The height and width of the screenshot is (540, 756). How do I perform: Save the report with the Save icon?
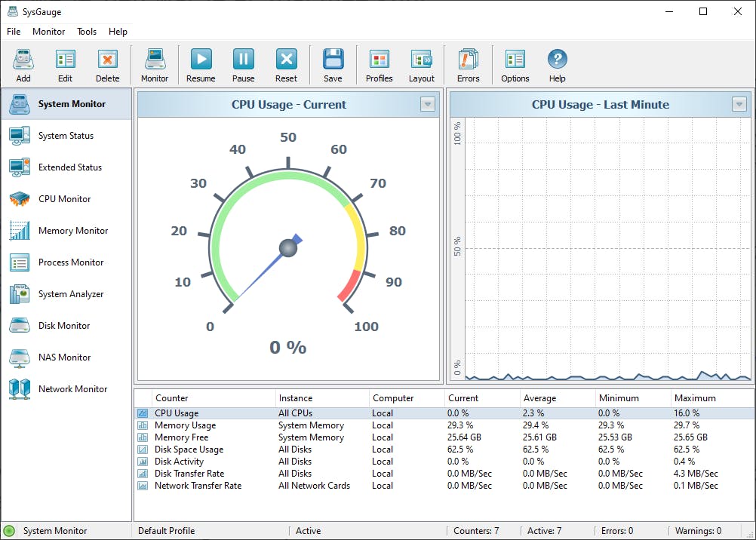coord(333,64)
